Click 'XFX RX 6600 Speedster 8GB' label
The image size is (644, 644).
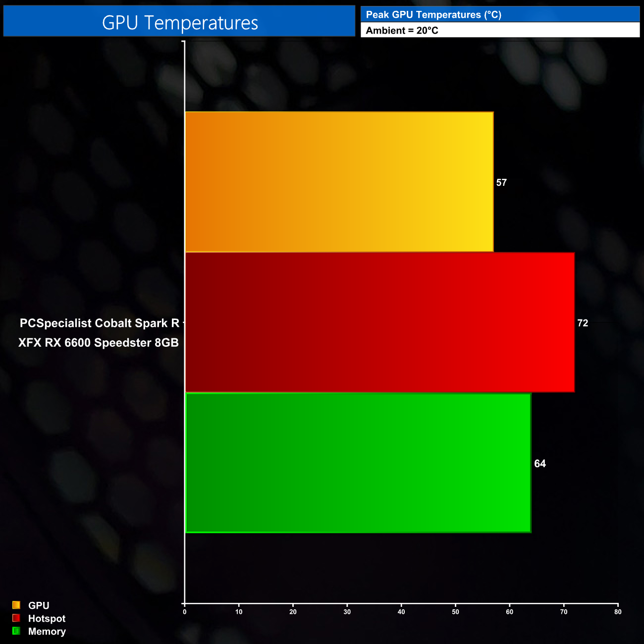99,342
